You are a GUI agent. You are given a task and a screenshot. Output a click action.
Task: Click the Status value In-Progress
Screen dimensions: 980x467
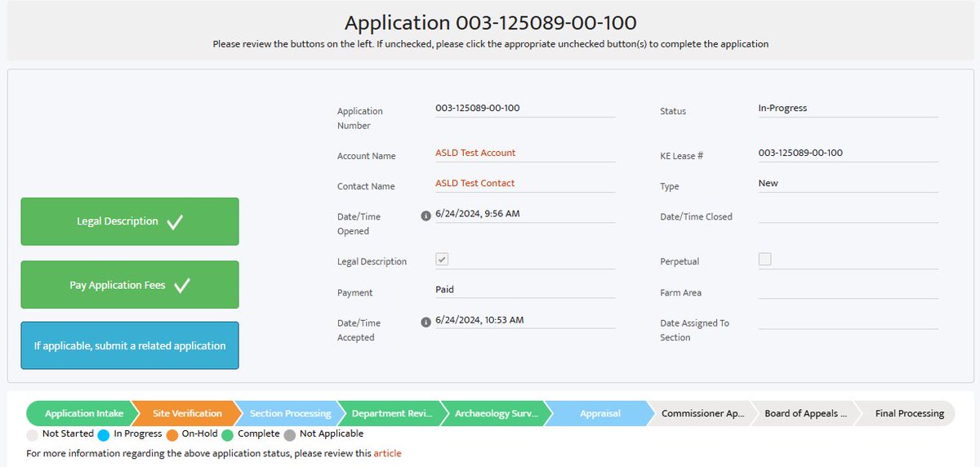coord(782,108)
